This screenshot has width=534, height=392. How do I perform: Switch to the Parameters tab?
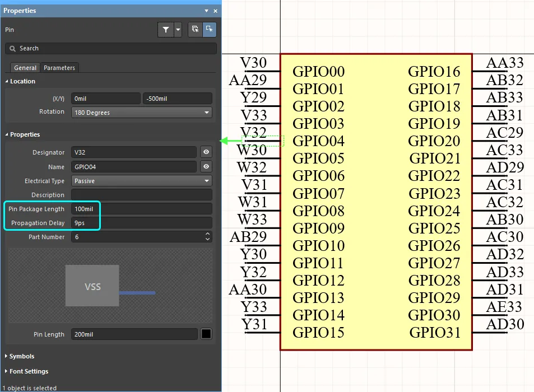(59, 68)
